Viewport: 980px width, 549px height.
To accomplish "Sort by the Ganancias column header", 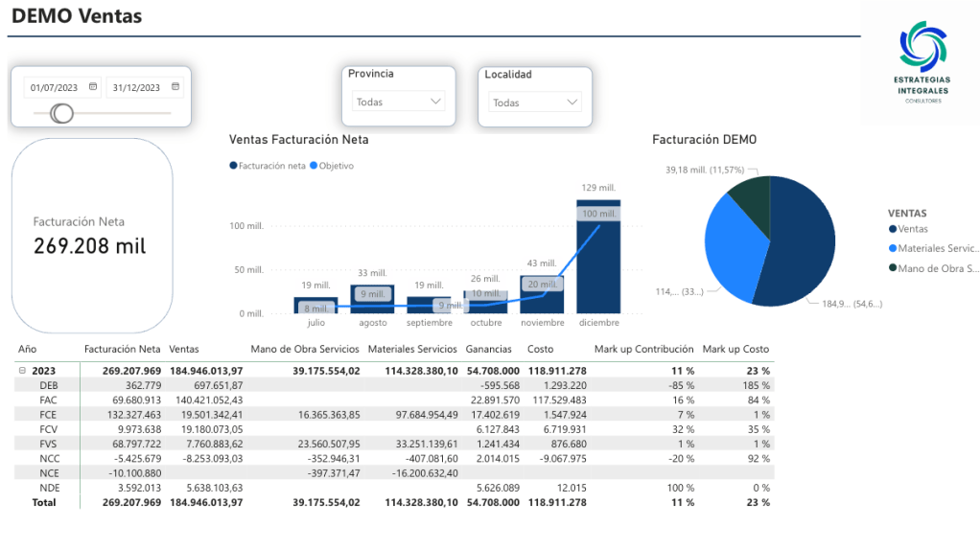I will [488, 350].
